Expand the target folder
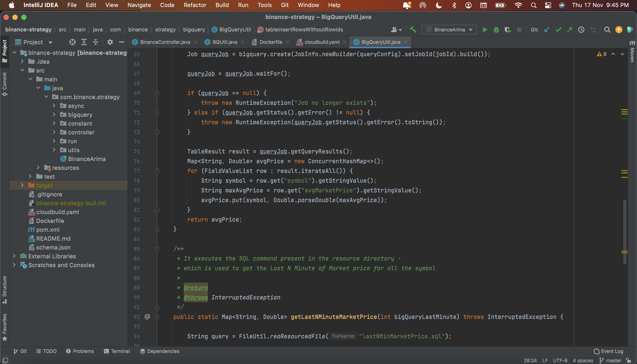637x364 pixels. (22, 185)
